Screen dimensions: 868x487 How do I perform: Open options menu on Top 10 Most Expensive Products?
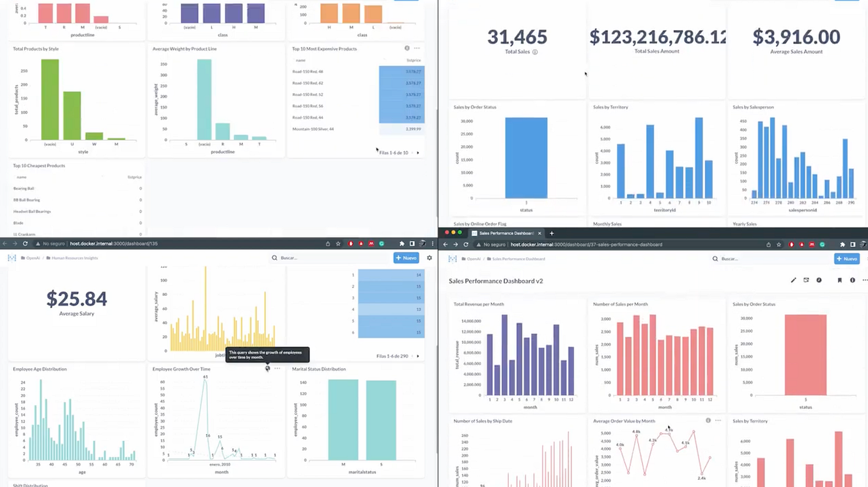click(x=417, y=48)
